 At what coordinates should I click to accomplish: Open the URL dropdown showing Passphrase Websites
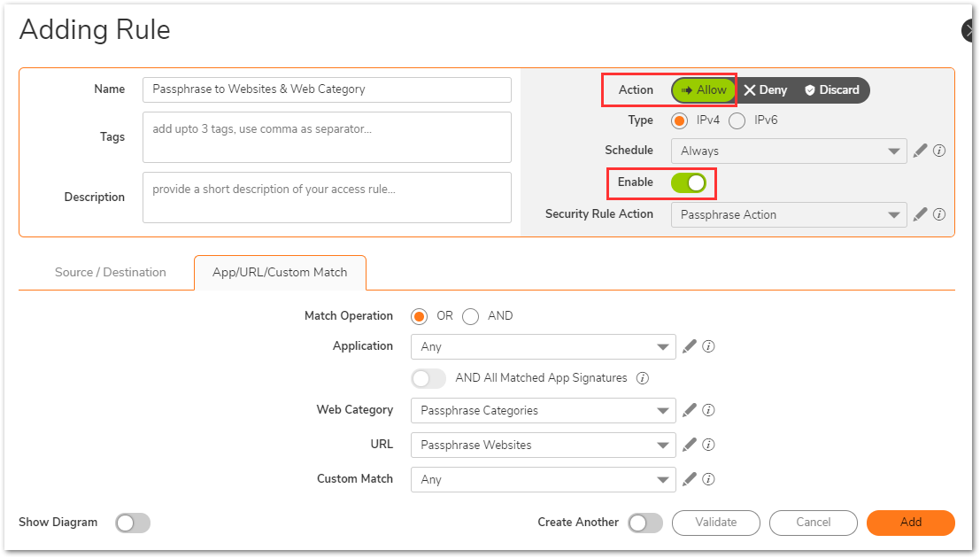coord(543,446)
